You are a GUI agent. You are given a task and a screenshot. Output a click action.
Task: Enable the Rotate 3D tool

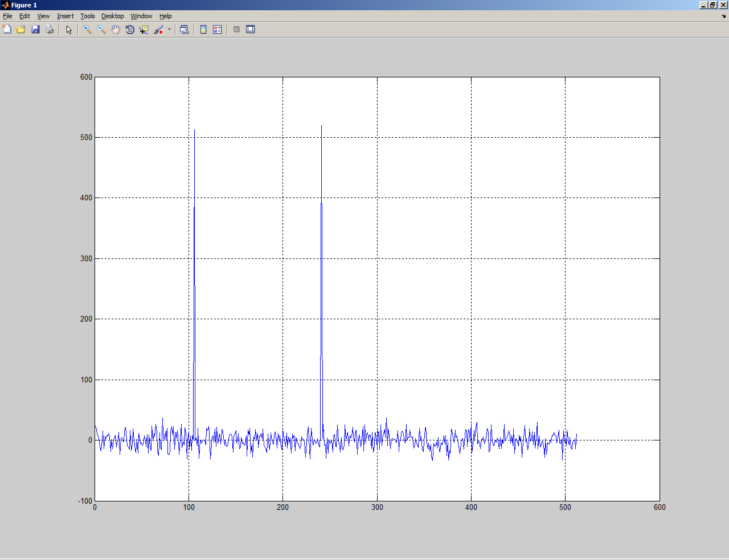point(130,30)
